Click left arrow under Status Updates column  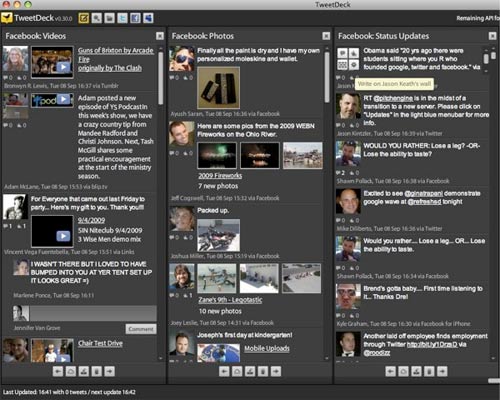391,371
